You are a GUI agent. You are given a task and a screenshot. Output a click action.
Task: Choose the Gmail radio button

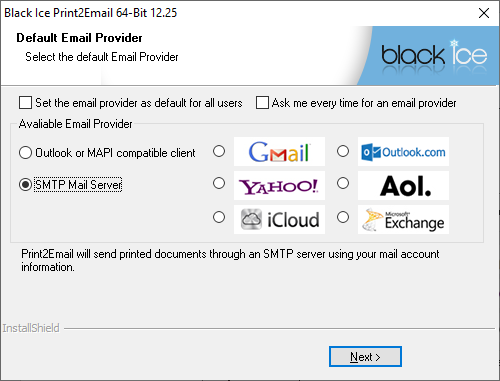(x=219, y=151)
